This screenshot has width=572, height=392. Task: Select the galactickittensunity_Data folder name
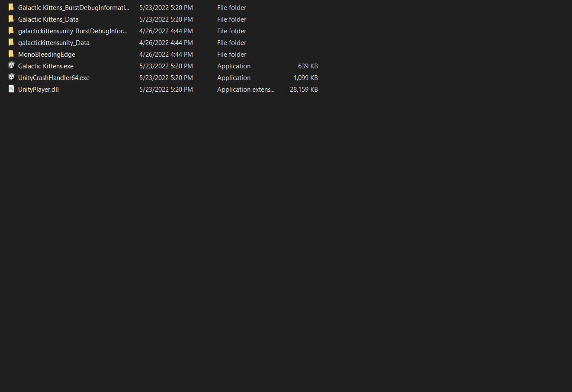54,43
